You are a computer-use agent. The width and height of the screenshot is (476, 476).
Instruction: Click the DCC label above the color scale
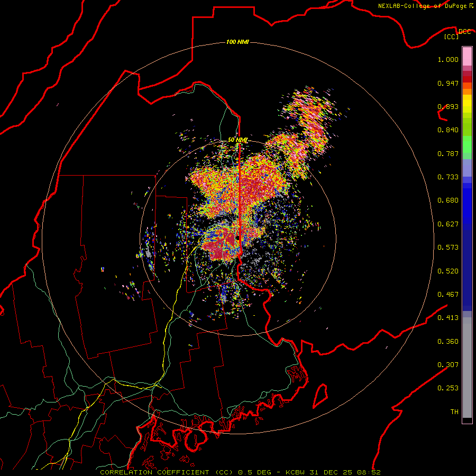pos(464,32)
